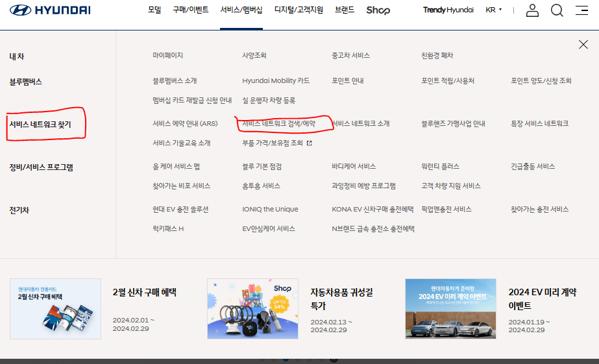Open 서비스 네트워크 검색/예약 link
599x364 pixels.
point(278,123)
